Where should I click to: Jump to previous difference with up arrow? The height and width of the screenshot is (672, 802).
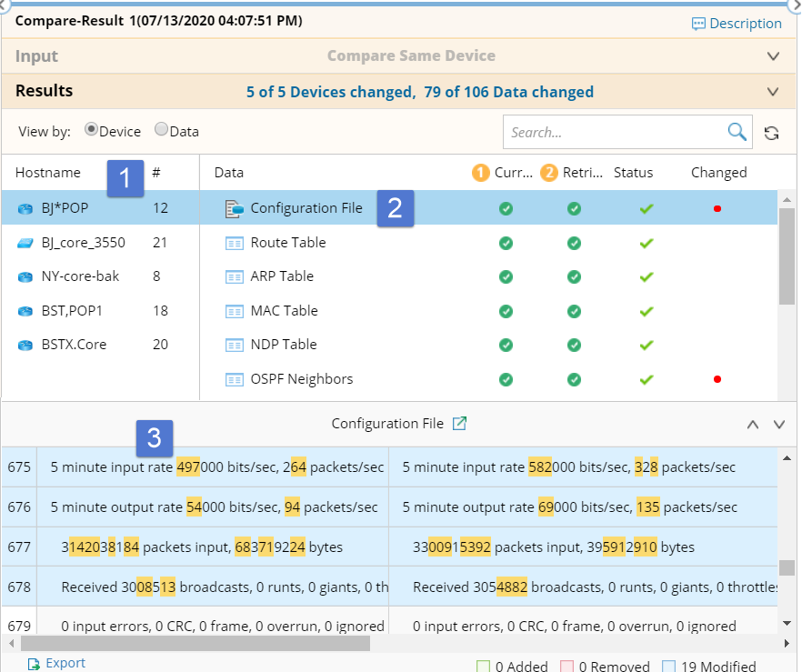click(752, 425)
